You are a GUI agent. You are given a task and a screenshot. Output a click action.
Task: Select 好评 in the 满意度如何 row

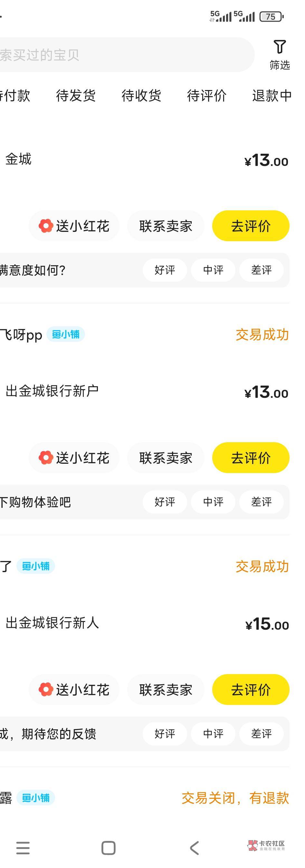pyautogui.click(x=165, y=270)
